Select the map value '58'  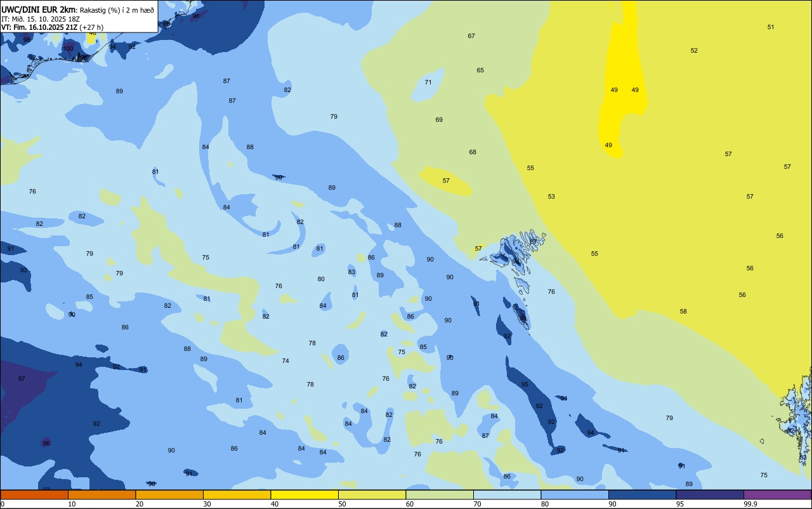pos(683,312)
